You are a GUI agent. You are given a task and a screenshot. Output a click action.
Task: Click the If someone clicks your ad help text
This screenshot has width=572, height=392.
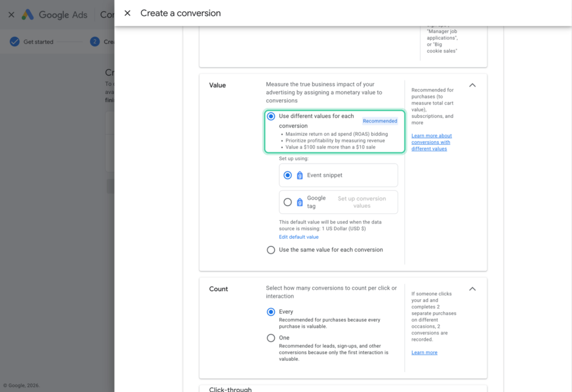(433, 317)
